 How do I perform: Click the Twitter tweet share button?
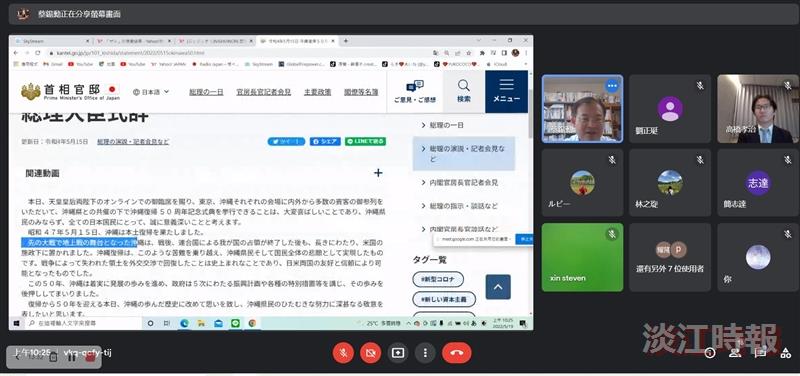(x=286, y=142)
